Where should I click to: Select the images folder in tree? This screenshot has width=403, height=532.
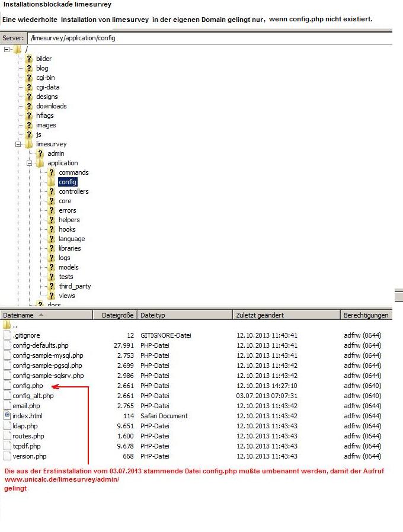point(46,125)
